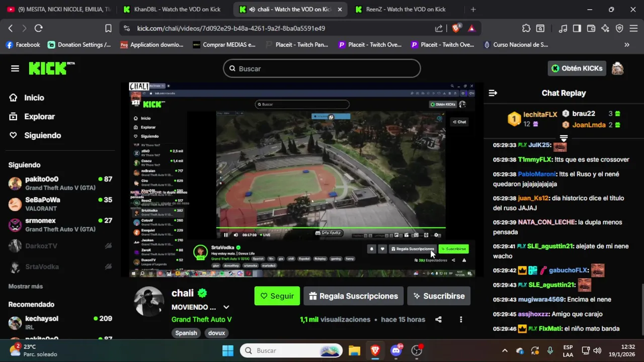
Task: Open a new browser tab
Action: point(473,9)
